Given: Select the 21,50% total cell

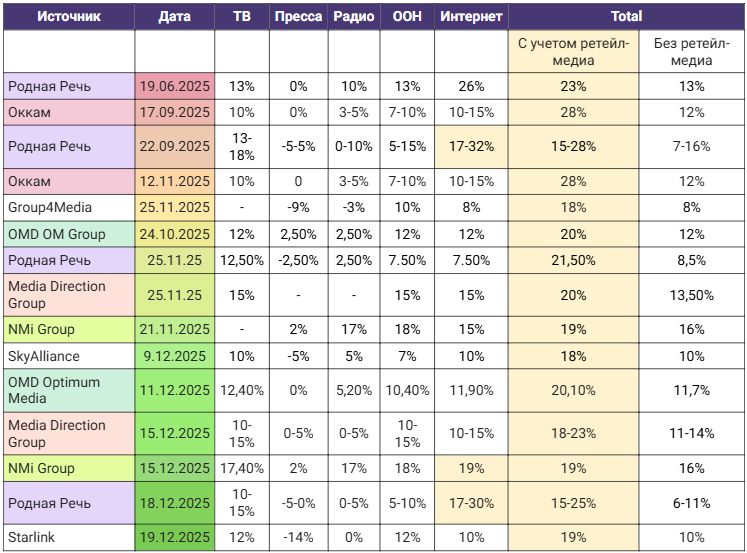Looking at the screenshot, I should [573, 260].
